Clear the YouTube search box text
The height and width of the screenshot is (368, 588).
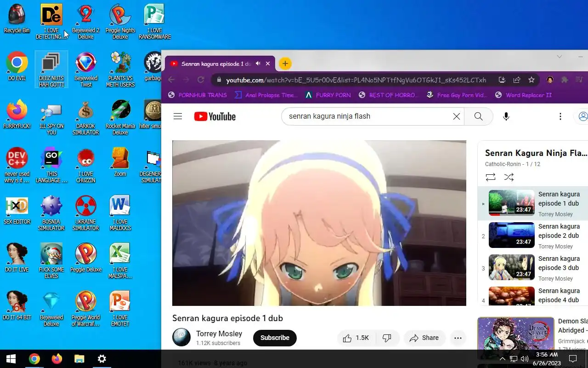[x=457, y=116]
